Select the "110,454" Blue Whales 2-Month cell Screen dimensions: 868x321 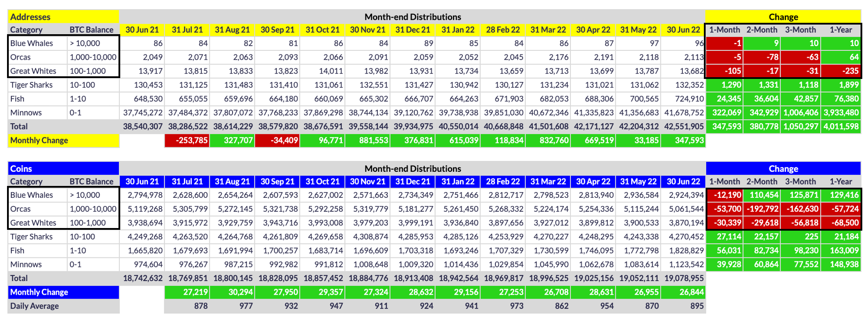[762, 195]
